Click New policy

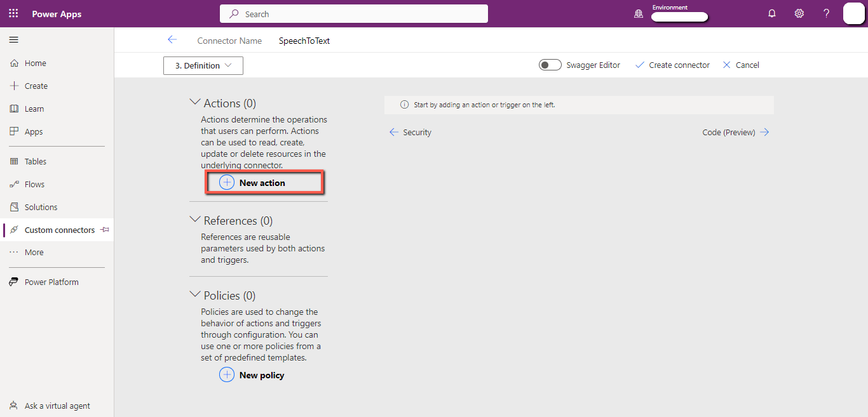[x=252, y=375]
